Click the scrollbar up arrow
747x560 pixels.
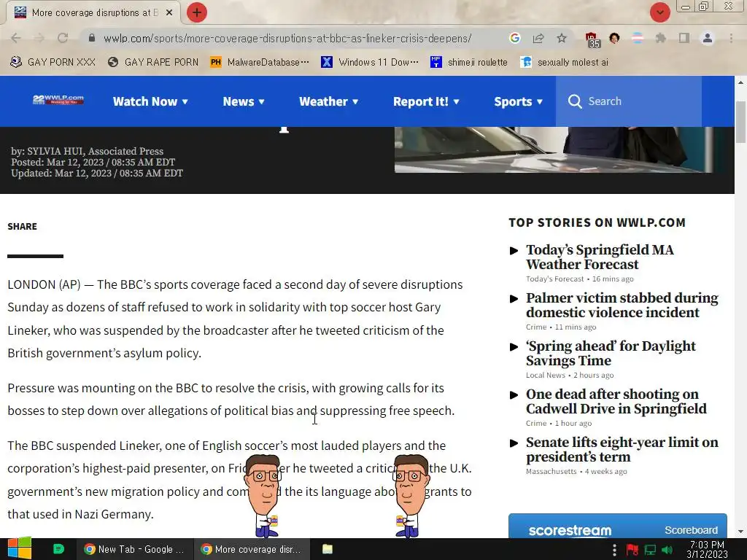740,82
